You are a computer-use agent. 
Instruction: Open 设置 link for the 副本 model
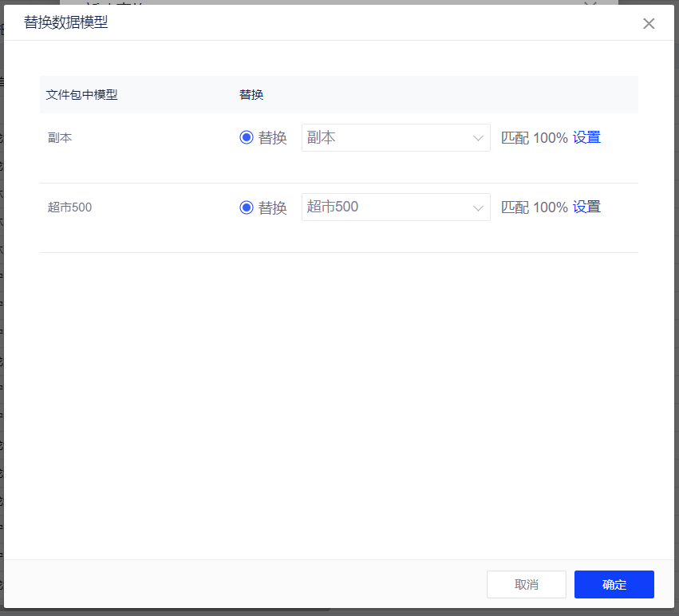[586, 137]
